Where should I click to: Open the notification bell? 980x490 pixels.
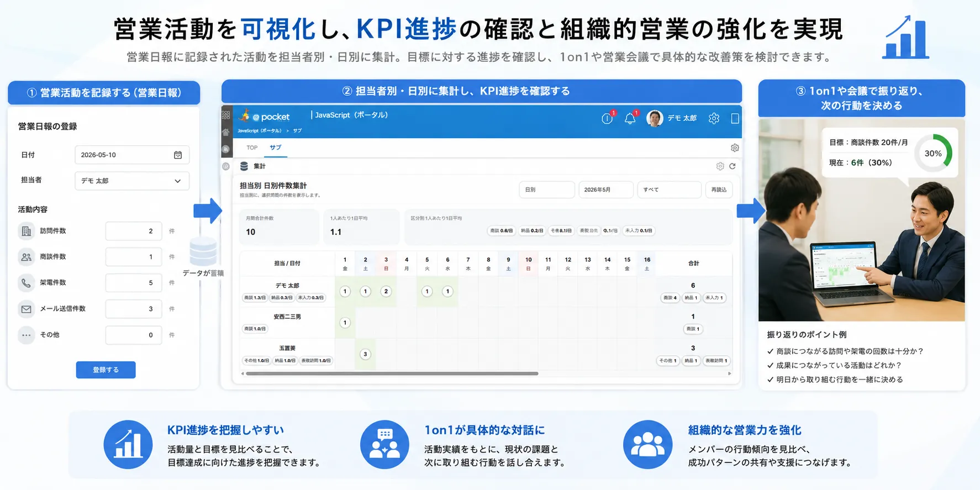[630, 118]
